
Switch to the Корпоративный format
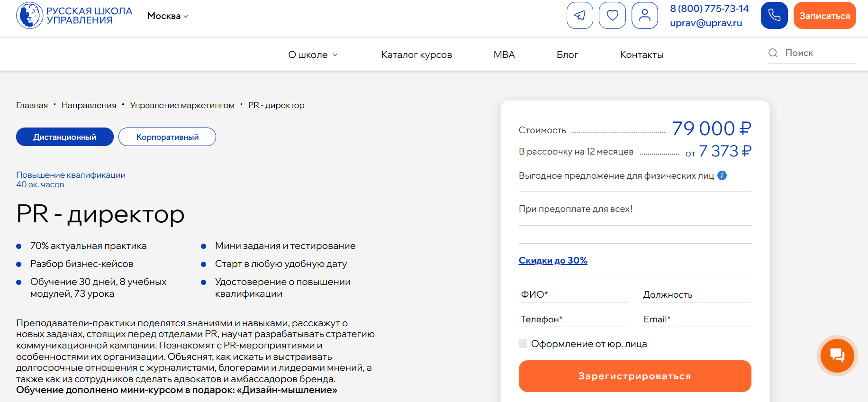pos(167,137)
